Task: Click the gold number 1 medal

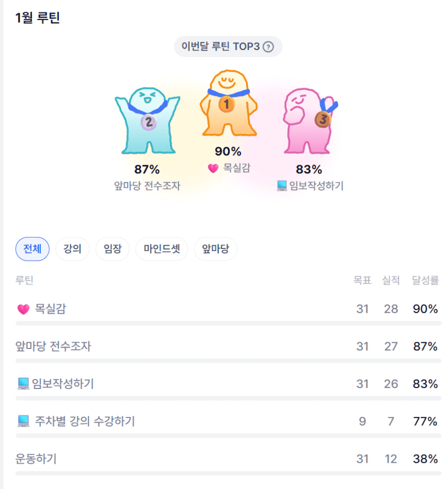Action: pyautogui.click(x=227, y=105)
